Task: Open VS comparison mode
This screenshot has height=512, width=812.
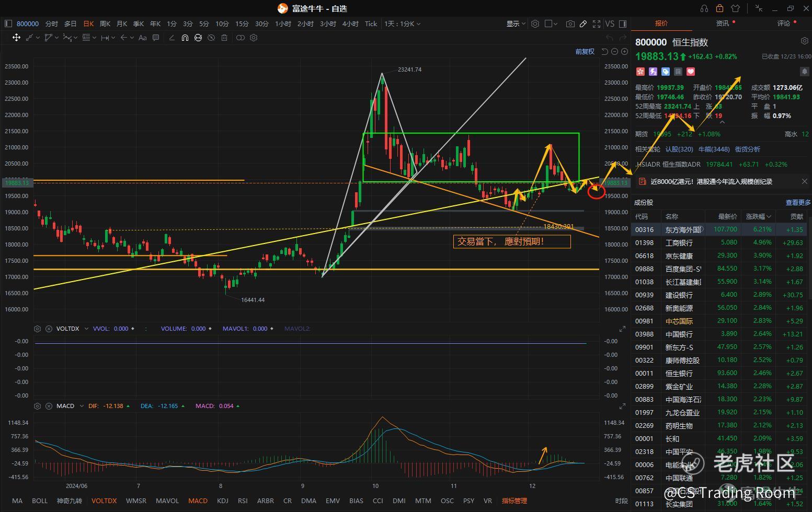Action: click(x=610, y=24)
